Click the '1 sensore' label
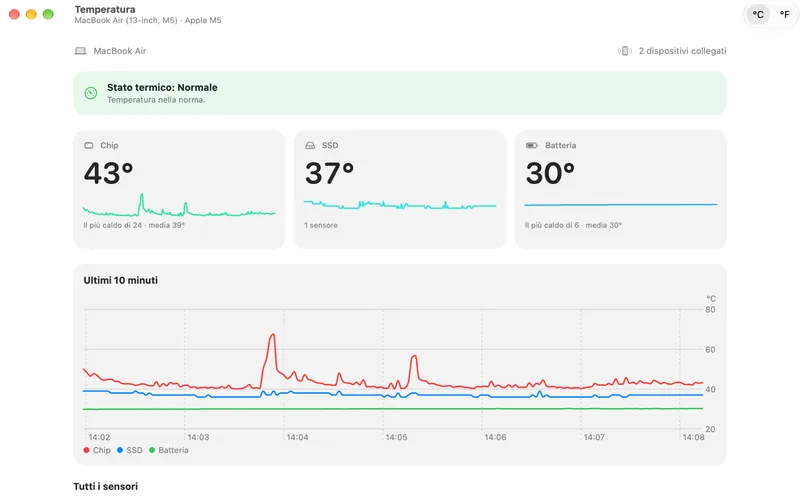 click(321, 225)
